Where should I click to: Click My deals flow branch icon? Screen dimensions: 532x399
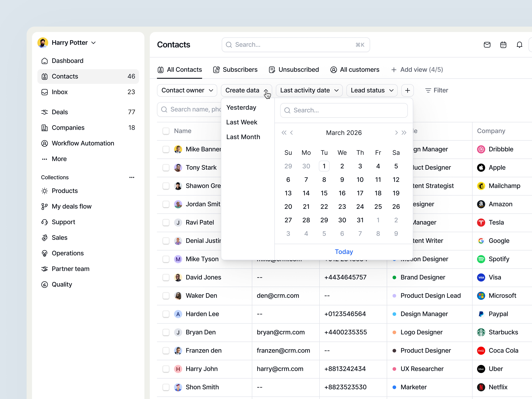coord(44,207)
